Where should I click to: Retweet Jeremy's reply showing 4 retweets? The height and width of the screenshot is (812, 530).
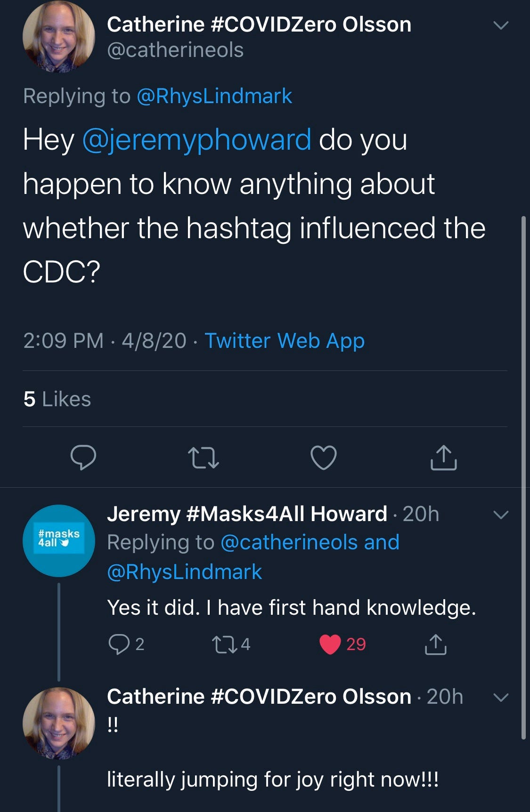coord(231,644)
